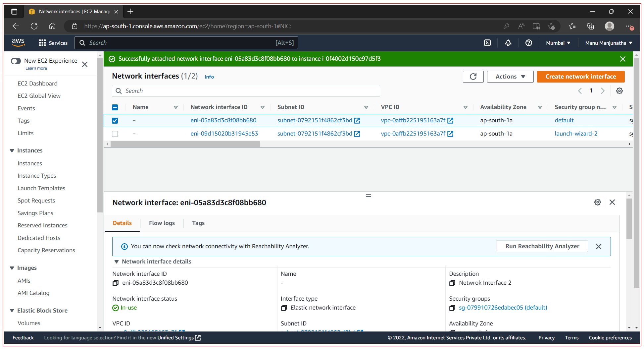Toggle the select-all header checkbox
This screenshot has height=349, width=644.
(115, 107)
